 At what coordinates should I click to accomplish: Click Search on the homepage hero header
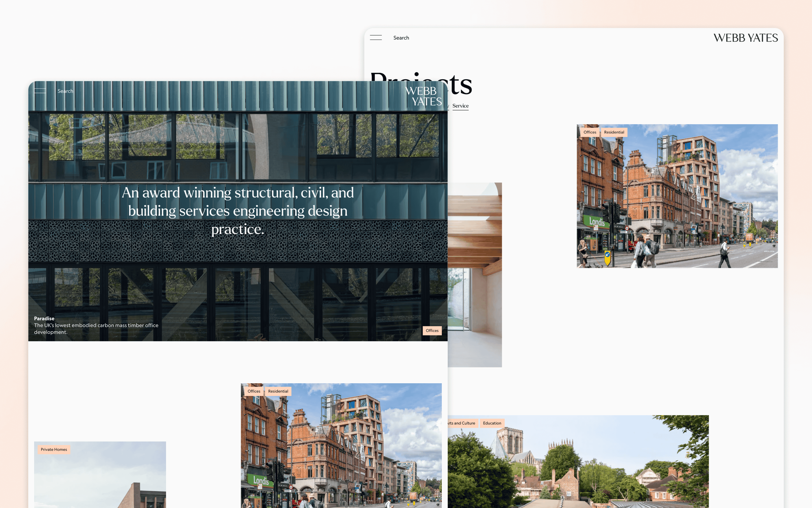[65, 91]
